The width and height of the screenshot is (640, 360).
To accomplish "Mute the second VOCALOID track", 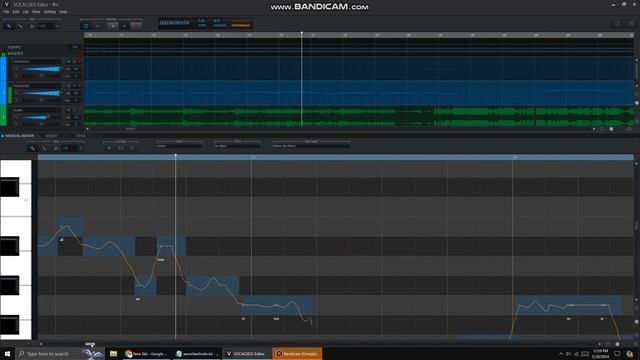I will click(69, 86).
